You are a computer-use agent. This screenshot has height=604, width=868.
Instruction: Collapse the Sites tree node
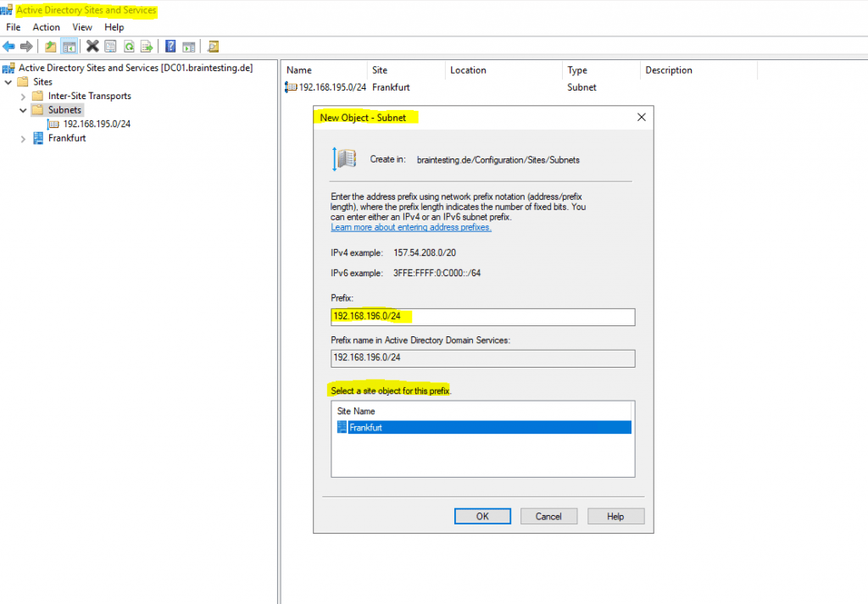8,82
